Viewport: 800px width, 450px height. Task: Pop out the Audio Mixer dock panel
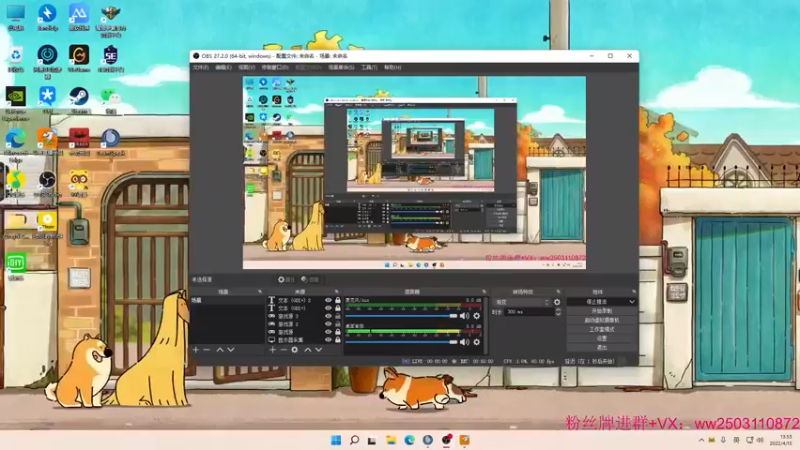484,292
